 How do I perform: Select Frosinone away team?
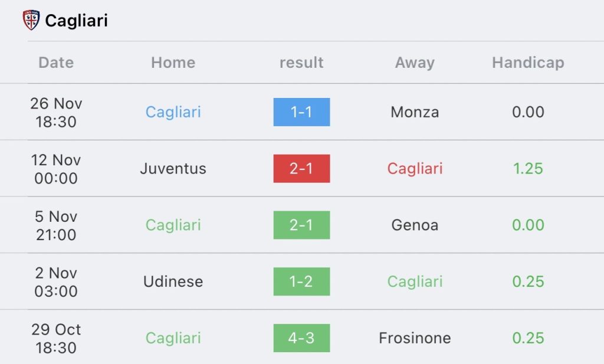[415, 338]
